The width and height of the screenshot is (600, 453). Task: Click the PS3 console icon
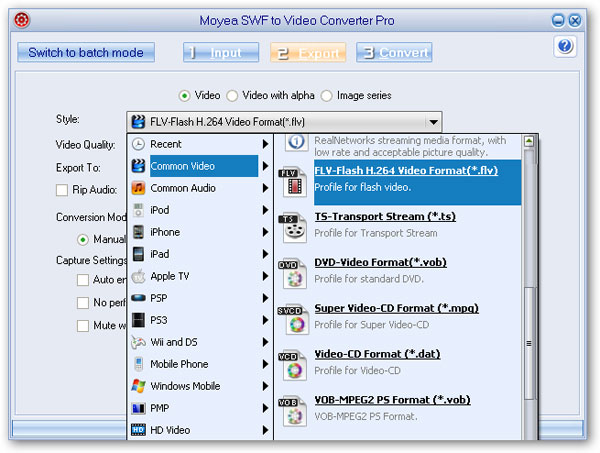tap(138, 320)
